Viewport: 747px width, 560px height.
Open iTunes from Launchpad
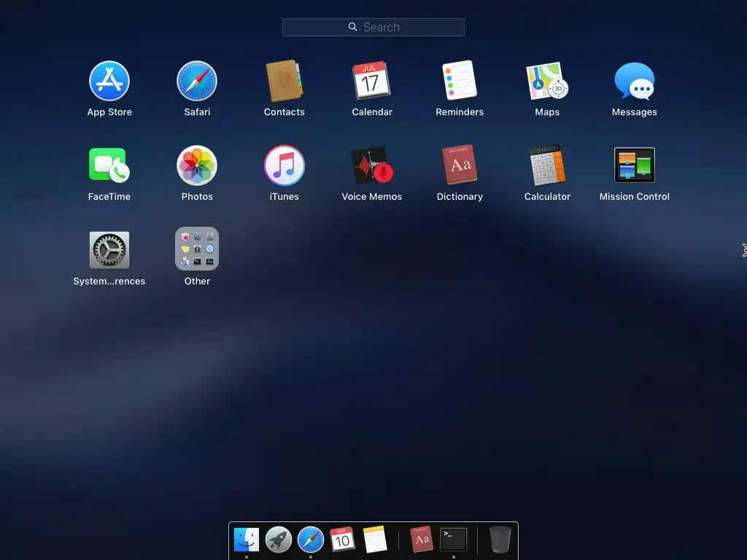(284, 166)
